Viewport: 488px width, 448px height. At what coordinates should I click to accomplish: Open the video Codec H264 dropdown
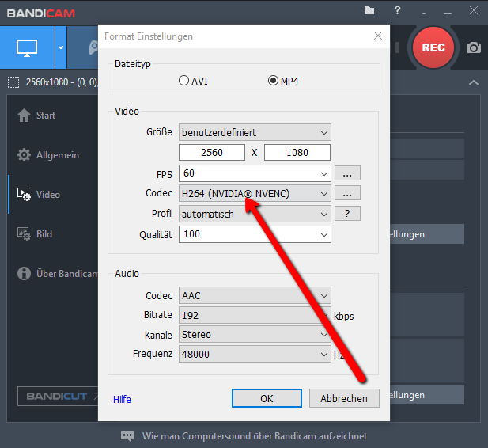coord(255,193)
